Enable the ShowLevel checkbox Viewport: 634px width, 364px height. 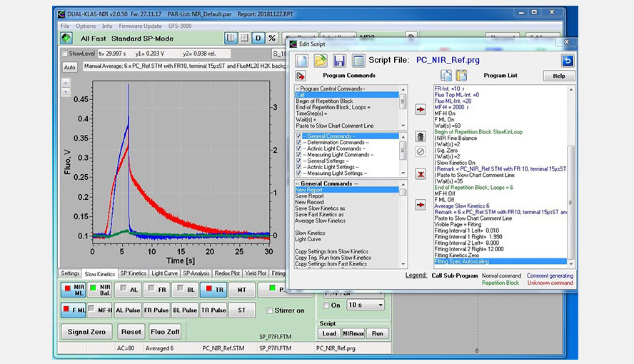[64, 54]
